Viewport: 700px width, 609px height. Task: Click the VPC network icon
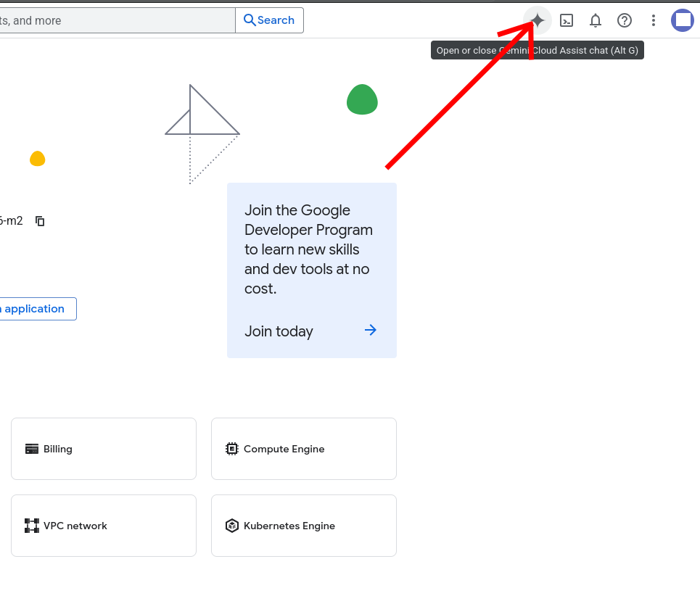pos(32,526)
